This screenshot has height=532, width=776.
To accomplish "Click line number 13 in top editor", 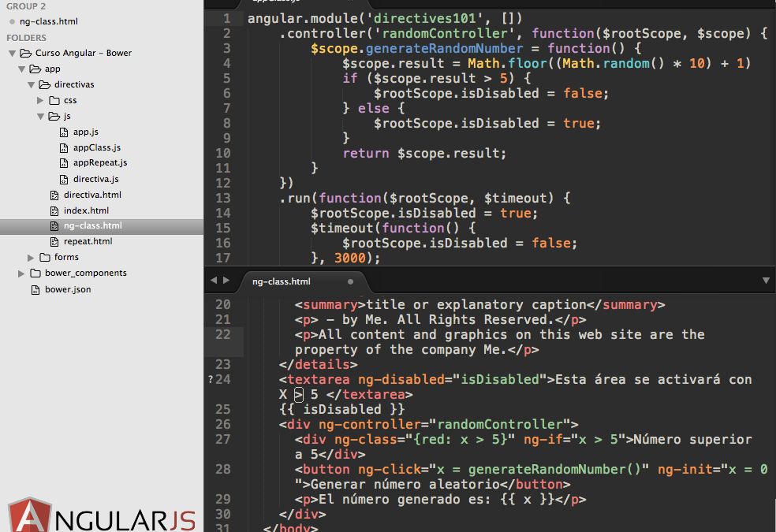I will (x=222, y=199).
